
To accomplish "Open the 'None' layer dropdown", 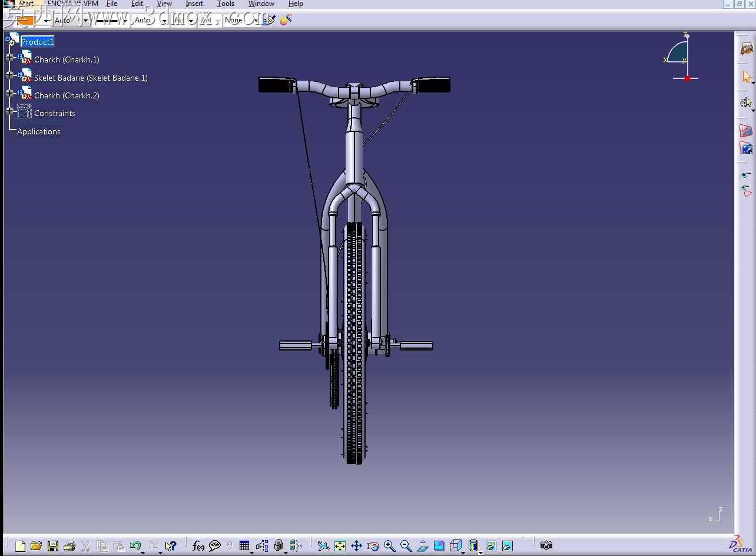I will tap(257, 20).
